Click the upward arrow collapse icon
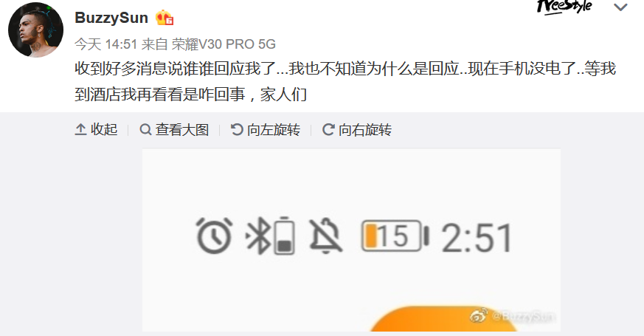 pyautogui.click(x=80, y=129)
